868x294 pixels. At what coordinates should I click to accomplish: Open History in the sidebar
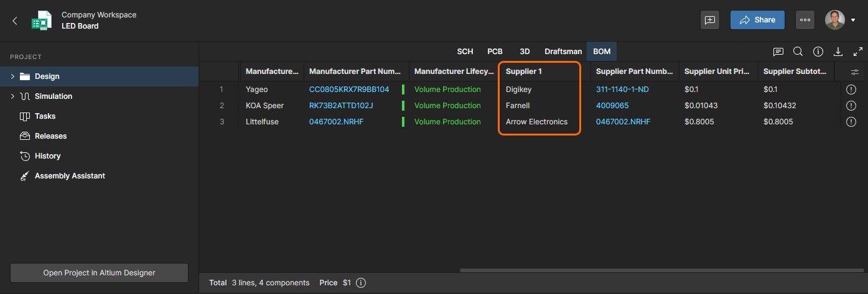[x=99, y=156]
